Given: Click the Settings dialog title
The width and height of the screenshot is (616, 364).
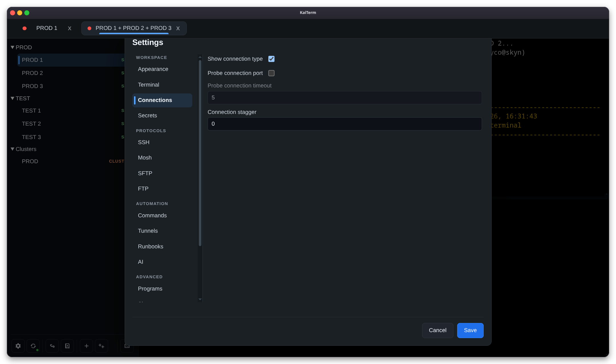Looking at the screenshot, I should point(148,42).
